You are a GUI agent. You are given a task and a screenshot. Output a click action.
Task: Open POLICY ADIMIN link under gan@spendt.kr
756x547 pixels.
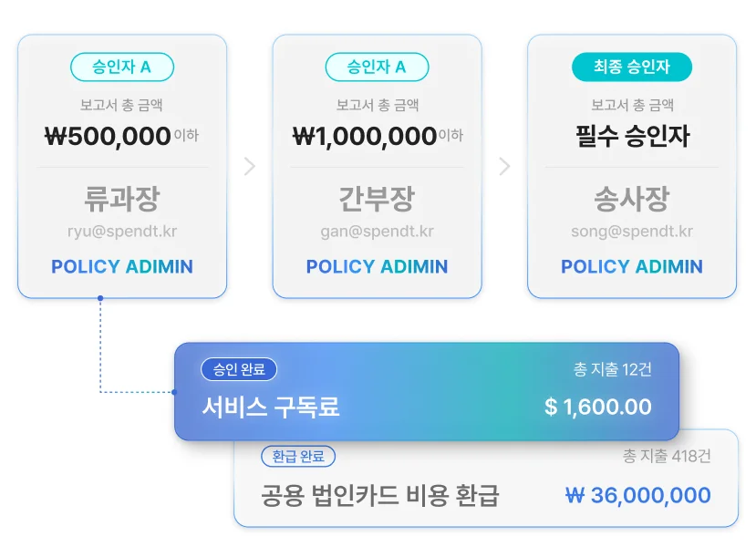pyautogui.click(x=378, y=266)
